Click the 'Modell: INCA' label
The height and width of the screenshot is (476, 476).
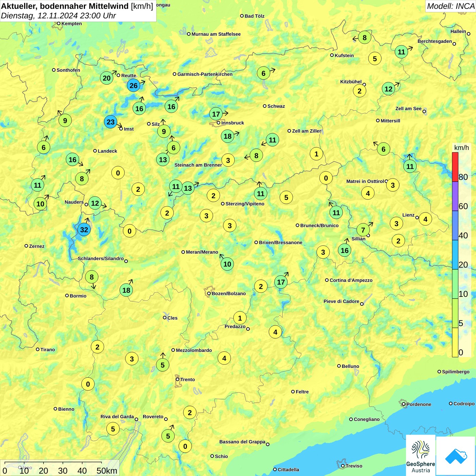(x=451, y=6)
